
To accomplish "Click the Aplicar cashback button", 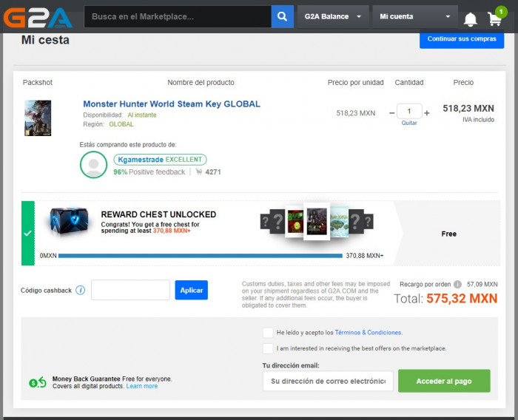I will (191, 291).
